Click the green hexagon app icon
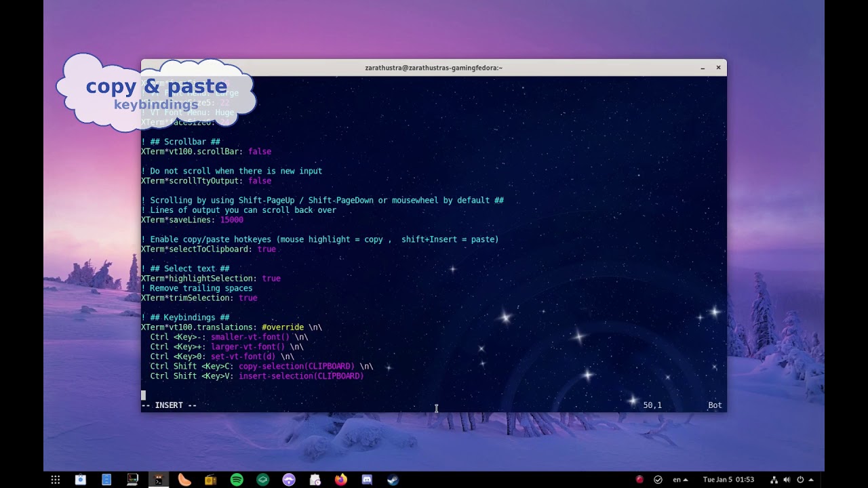Image resolution: width=868 pixels, height=488 pixels. click(262, 480)
